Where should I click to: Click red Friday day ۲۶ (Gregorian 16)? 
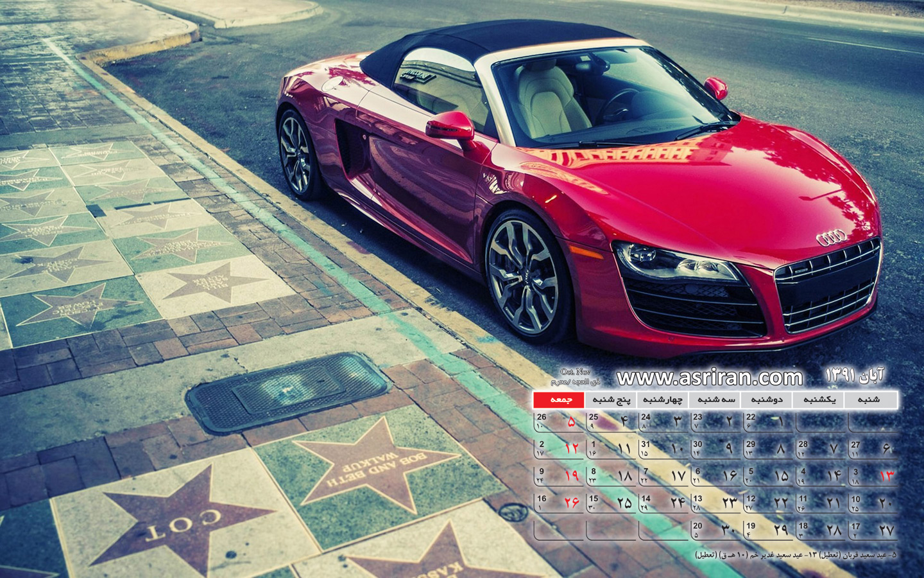560,503
